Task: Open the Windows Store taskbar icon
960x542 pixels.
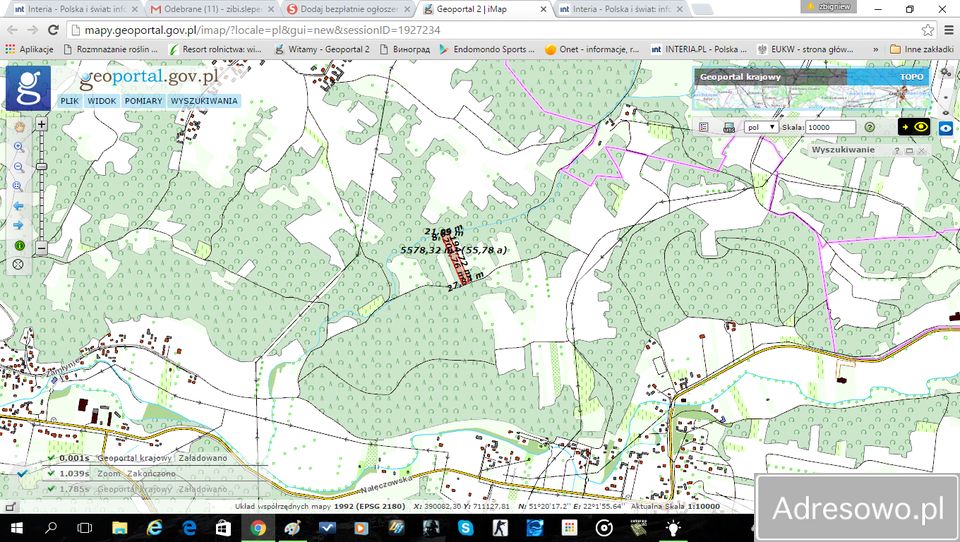Action: point(223,528)
